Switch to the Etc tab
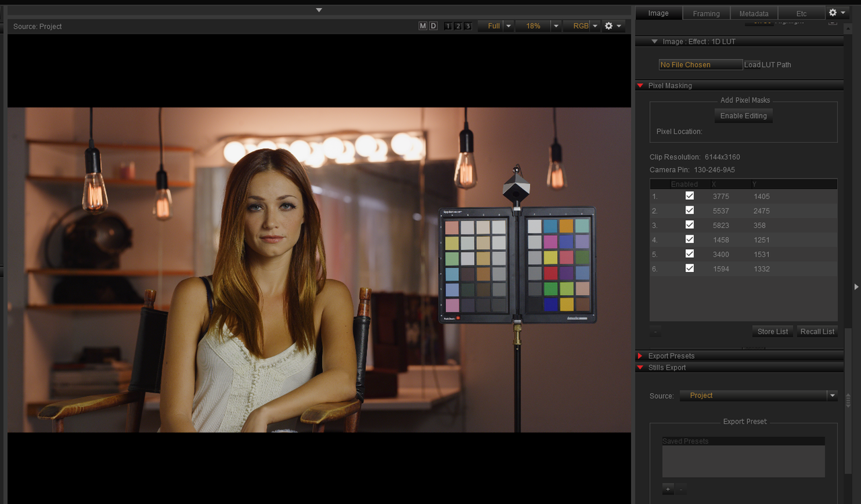Screen dimensions: 861x504 [802, 13]
